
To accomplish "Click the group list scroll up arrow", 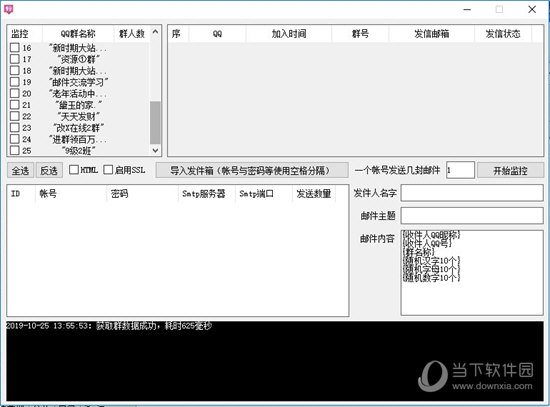I will tap(155, 33).
